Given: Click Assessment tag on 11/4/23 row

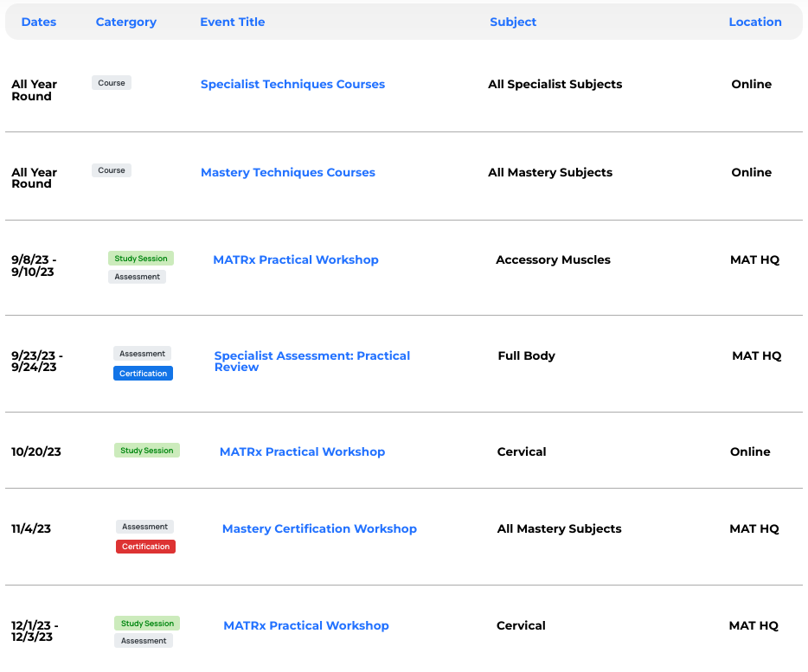Looking at the screenshot, I should tap(144, 527).
